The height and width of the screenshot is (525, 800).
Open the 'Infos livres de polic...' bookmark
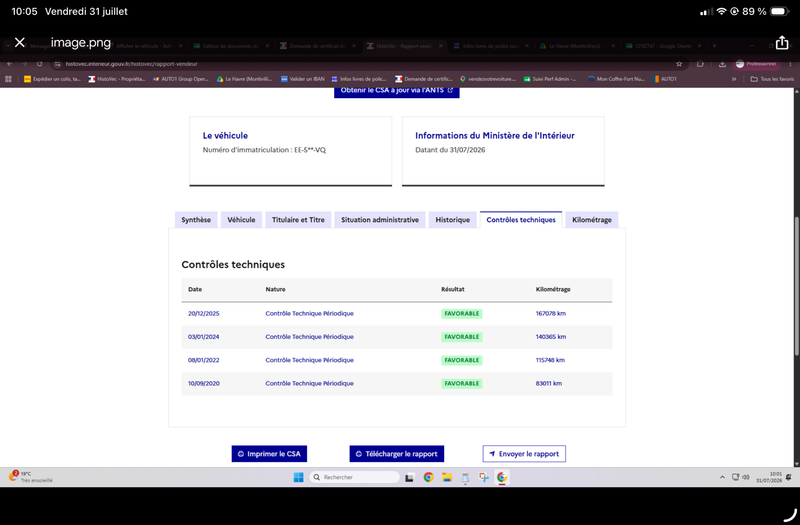pyautogui.click(x=359, y=79)
